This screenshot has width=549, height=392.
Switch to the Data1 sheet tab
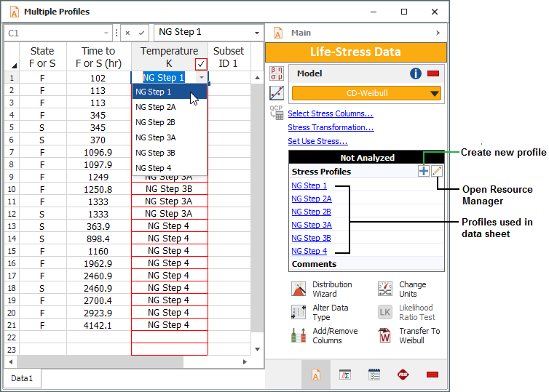(x=22, y=379)
